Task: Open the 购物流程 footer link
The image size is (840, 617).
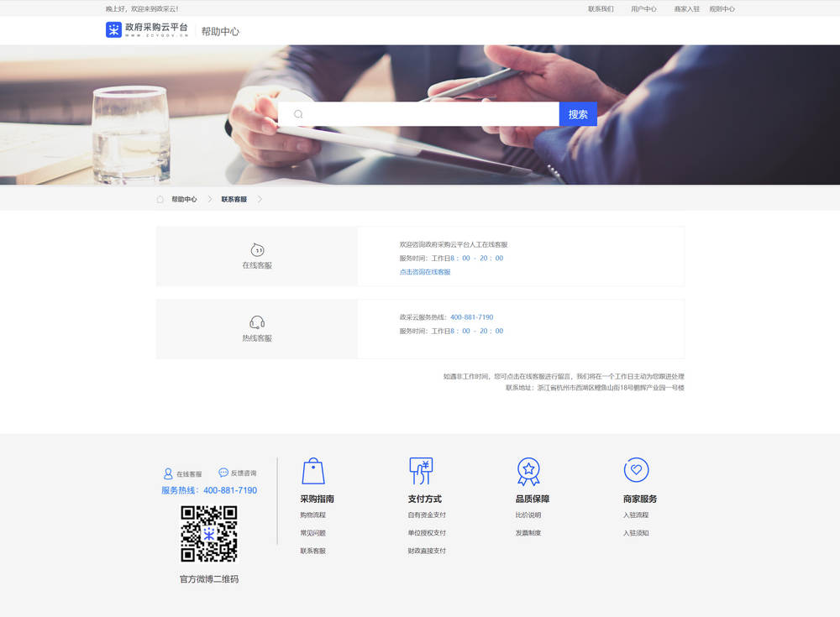Action: coord(312,515)
